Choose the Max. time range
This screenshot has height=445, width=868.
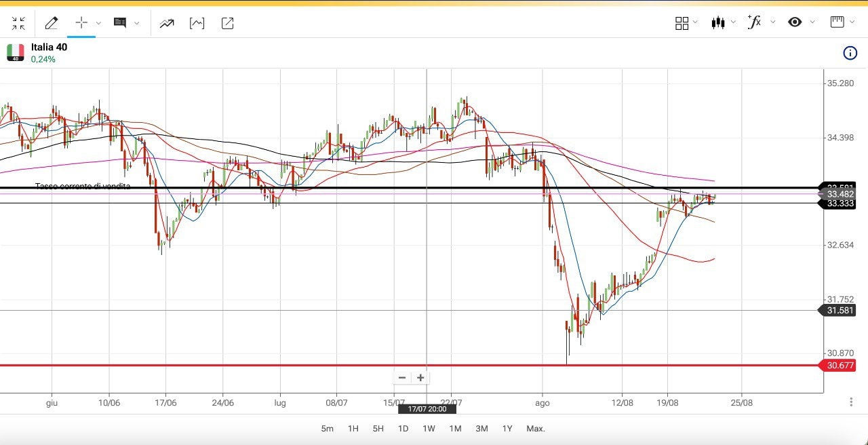click(x=536, y=429)
